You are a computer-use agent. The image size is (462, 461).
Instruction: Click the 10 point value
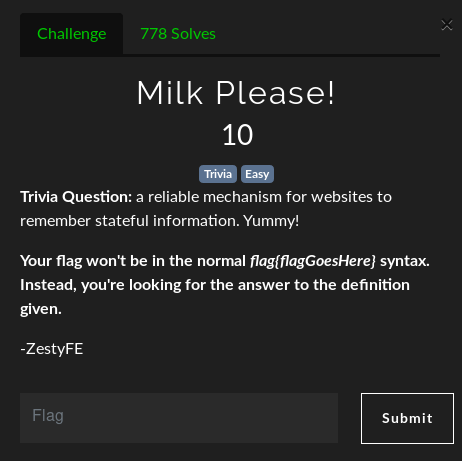[x=238, y=135]
